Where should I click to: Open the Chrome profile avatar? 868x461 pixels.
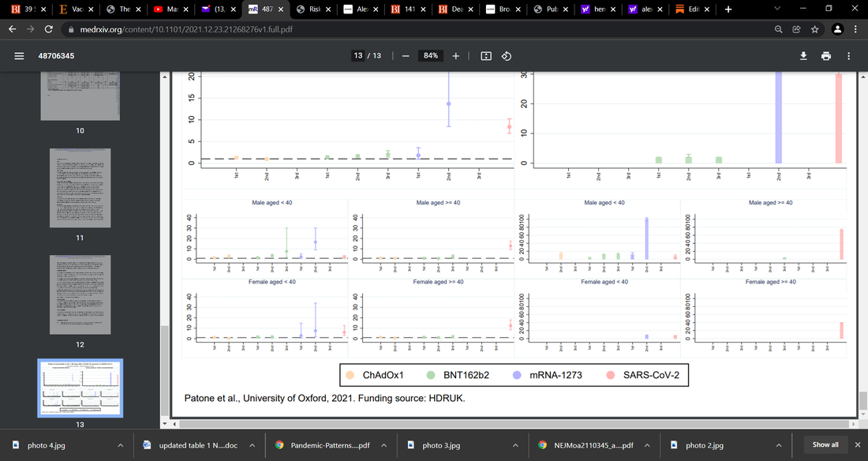point(837,29)
